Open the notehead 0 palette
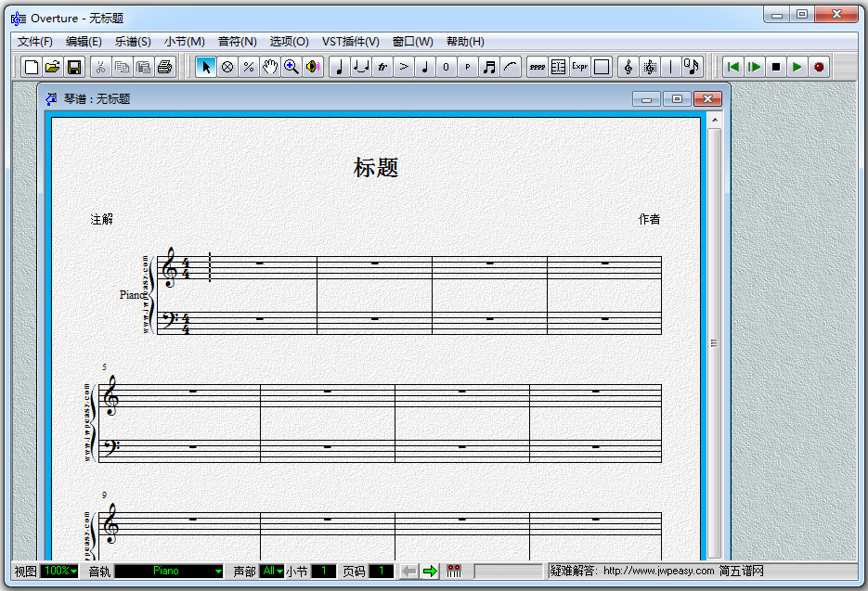The height and width of the screenshot is (591, 868). click(447, 67)
